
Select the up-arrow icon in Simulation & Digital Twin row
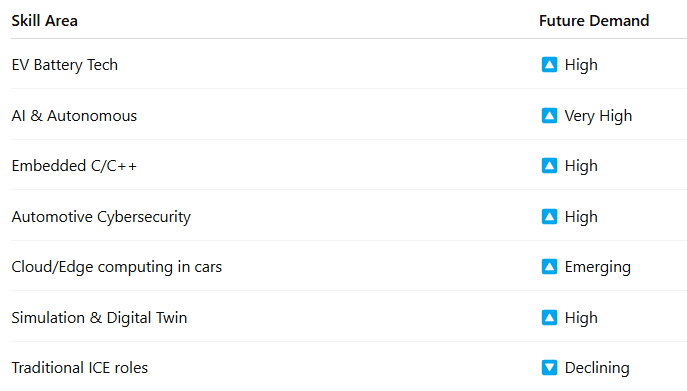pos(549,318)
